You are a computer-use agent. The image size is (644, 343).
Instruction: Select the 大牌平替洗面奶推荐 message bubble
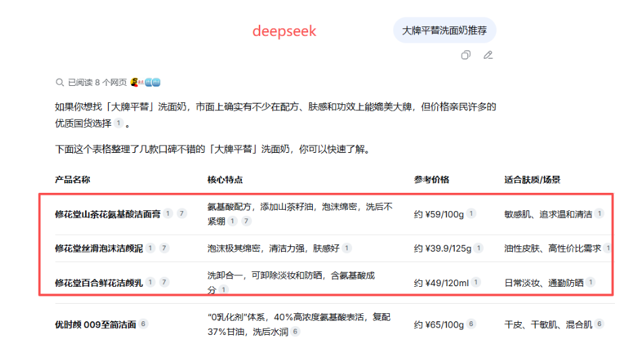(444, 30)
